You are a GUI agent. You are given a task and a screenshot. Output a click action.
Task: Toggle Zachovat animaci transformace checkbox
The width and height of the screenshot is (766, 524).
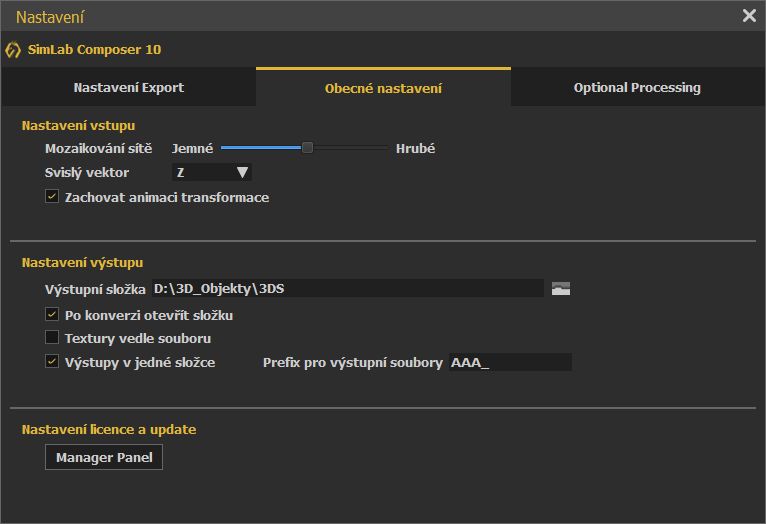pos(52,196)
